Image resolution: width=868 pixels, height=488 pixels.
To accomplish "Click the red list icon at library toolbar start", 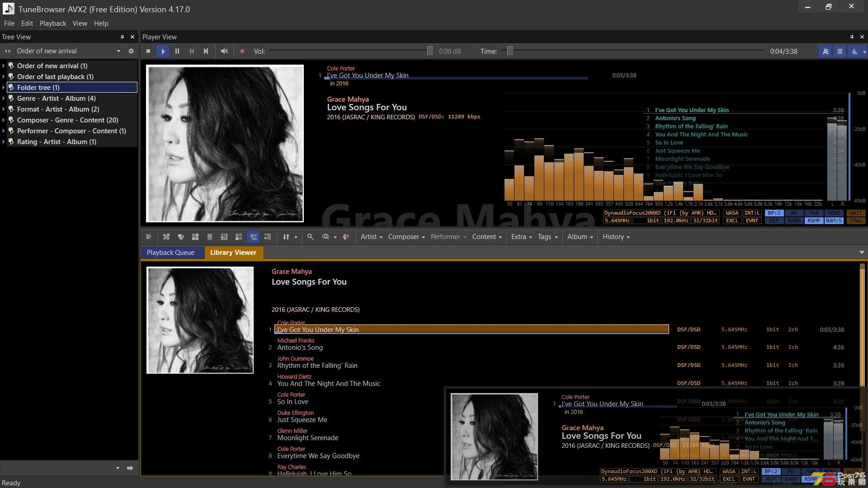I will click(x=148, y=237).
